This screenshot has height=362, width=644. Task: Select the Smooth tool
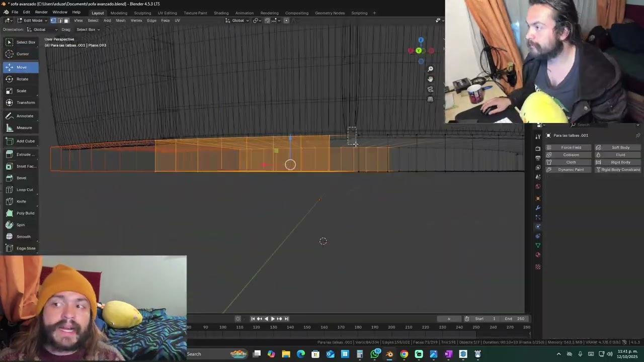coord(21,237)
